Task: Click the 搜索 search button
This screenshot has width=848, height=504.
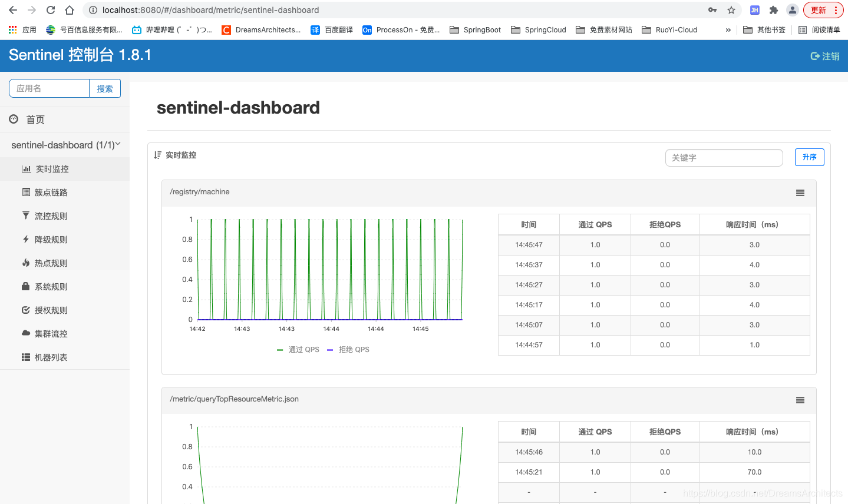Action: click(105, 88)
